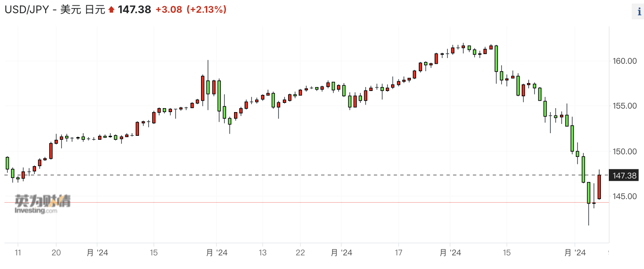The width and height of the screenshot is (644, 269).
Task: Click the +3.08 change value
Action: [168, 10]
